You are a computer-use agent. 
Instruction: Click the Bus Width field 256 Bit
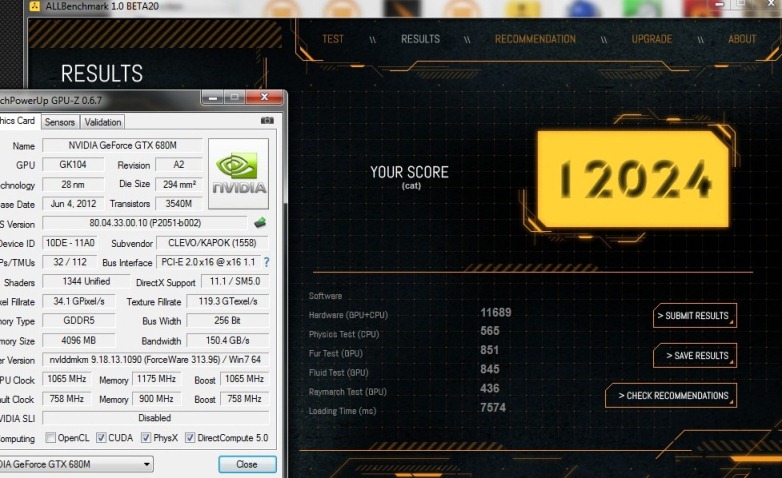pos(227,320)
